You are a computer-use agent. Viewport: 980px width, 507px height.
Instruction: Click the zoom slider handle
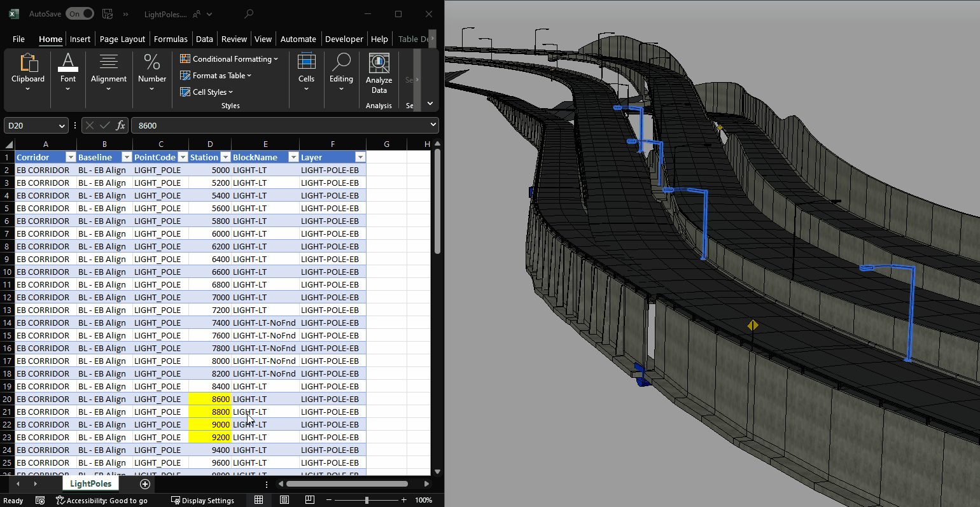tap(367, 501)
